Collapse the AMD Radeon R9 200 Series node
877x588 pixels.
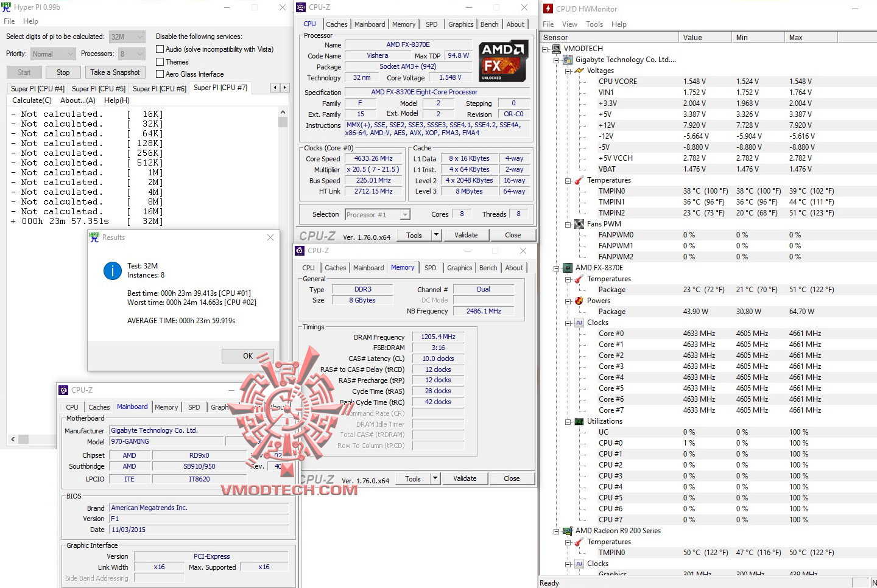(556, 531)
